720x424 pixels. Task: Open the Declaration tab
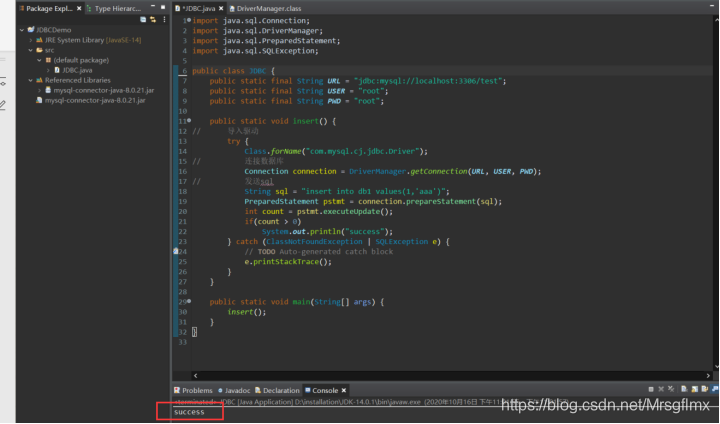[x=277, y=390]
